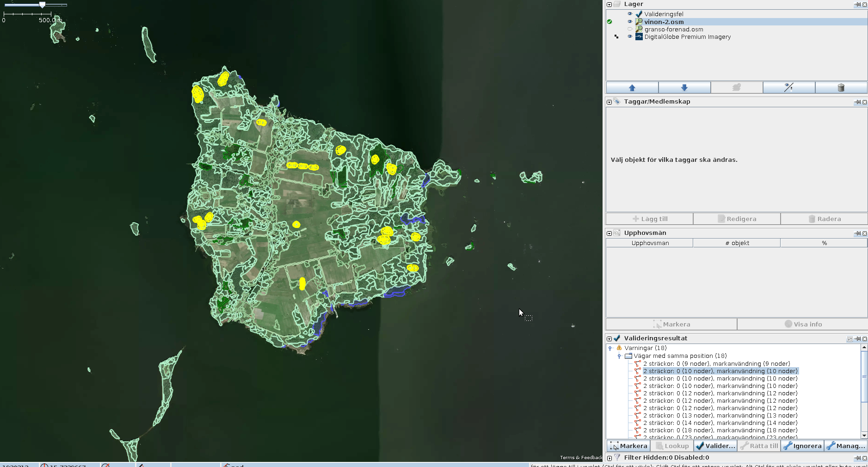The image size is (868, 467).
Task: Click the Markera button in validation panel
Action: coord(628,446)
